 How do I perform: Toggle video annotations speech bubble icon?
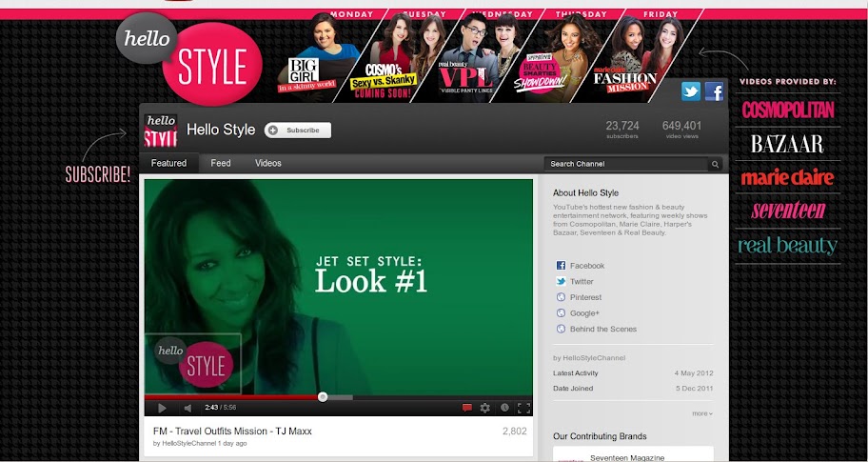pyautogui.click(x=467, y=409)
